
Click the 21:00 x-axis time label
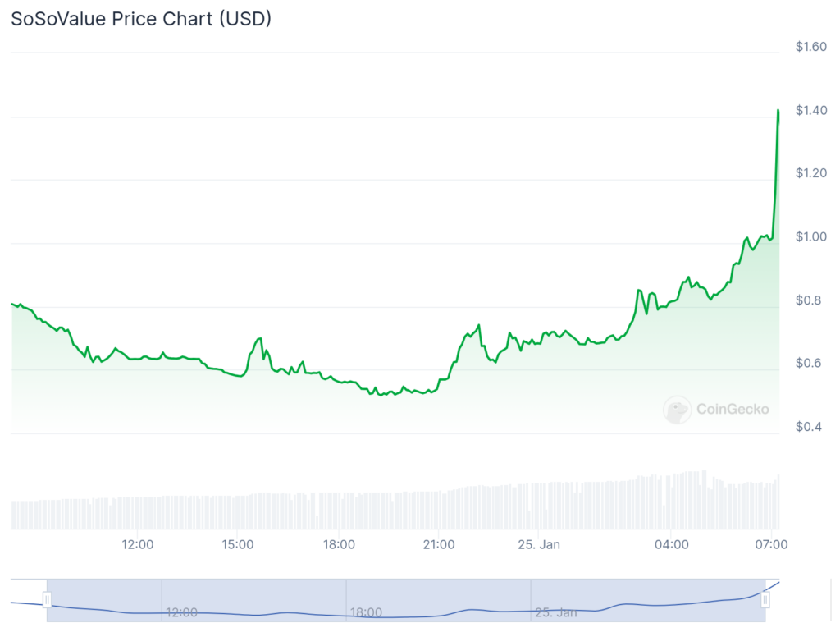[x=439, y=544]
